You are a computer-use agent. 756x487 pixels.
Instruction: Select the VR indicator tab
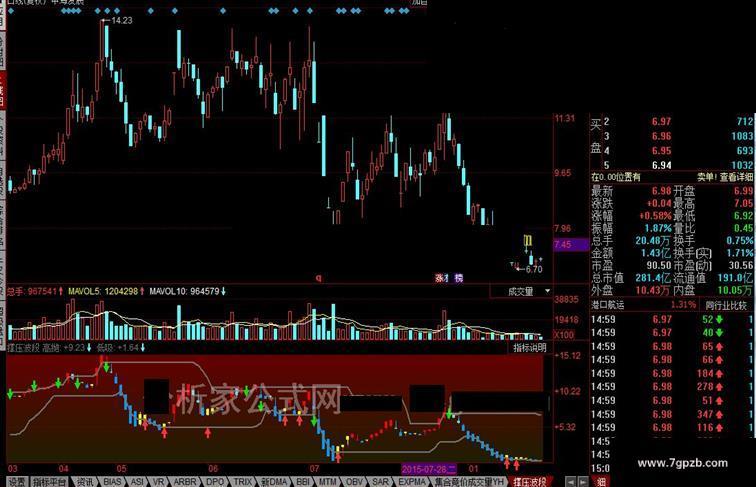(159, 482)
